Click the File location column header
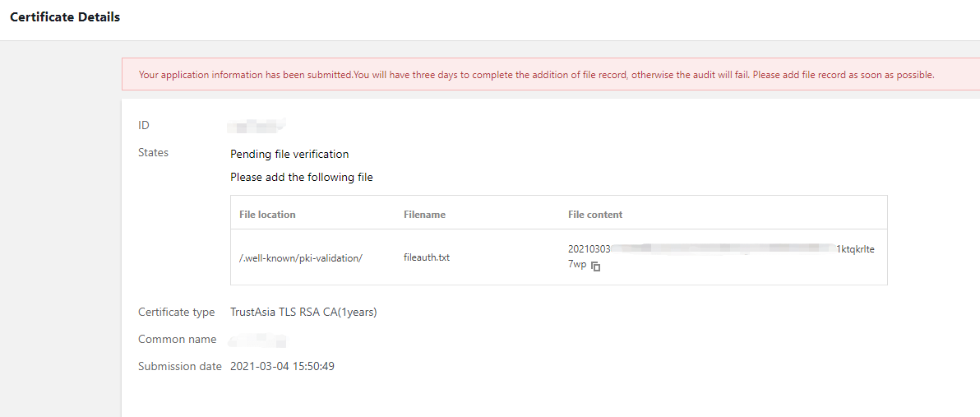 [x=267, y=215]
